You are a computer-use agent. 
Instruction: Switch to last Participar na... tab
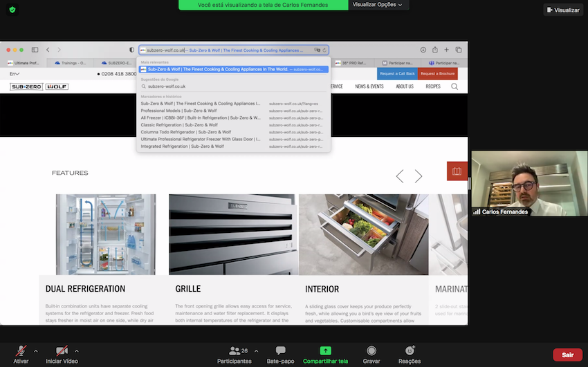(x=444, y=63)
